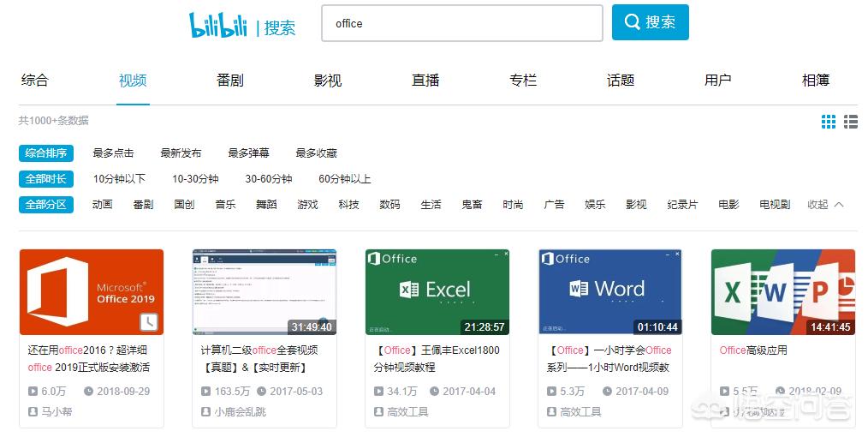Image resolution: width=868 pixels, height=437 pixels.
Task: Click the uploader icon beside 马小帮
Action: pyautogui.click(x=33, y=411)
